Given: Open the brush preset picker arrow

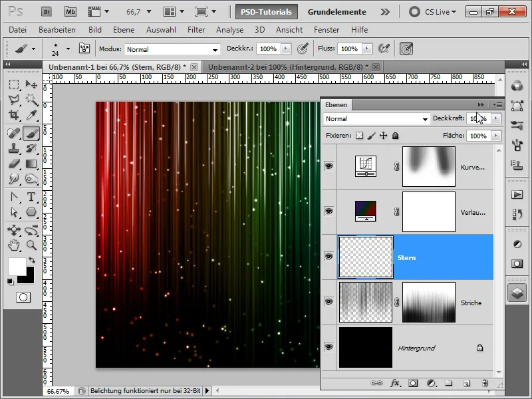Looking at the screenshot, I should tap(68, 49).
